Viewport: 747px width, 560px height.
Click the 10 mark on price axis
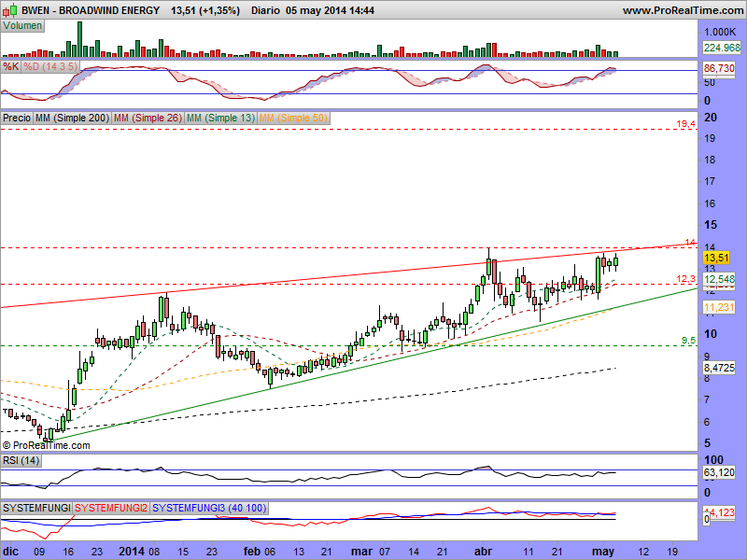[x=711, y=334]
